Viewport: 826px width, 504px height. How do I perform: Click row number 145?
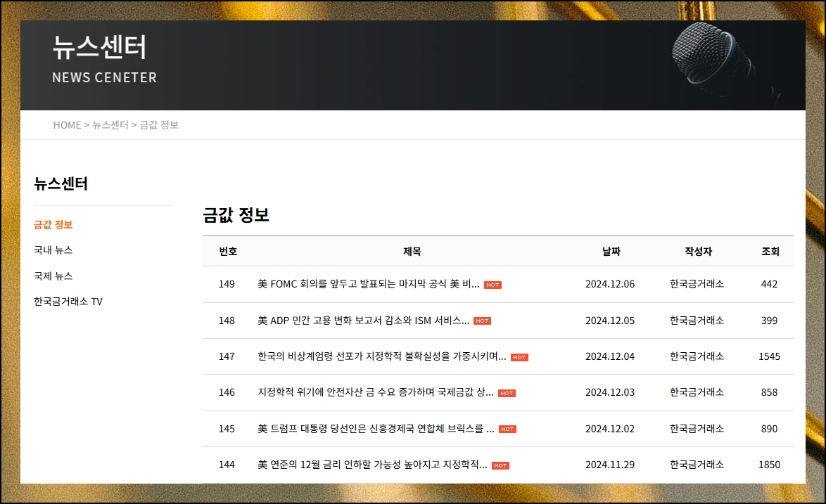tap(227, 429)
